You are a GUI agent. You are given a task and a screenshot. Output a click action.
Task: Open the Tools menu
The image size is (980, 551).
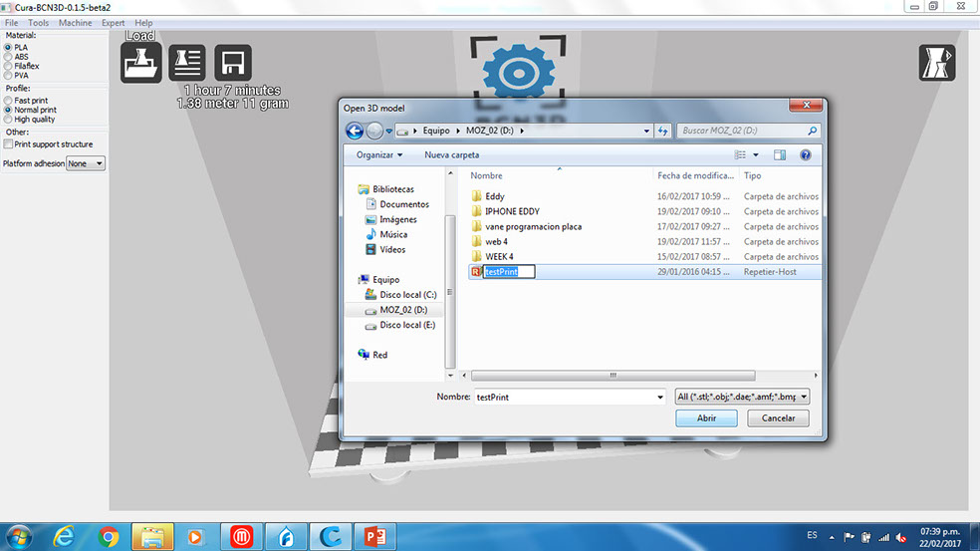(x=38, y=23)
